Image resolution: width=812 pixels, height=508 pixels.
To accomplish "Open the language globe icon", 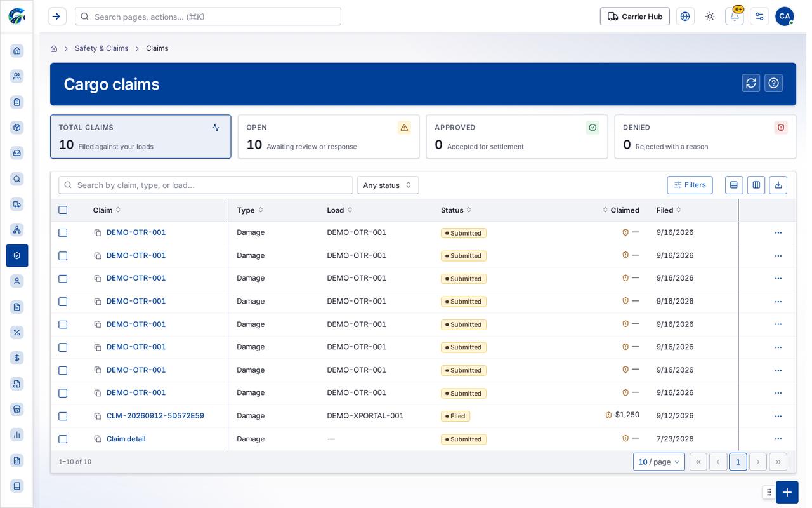I will [x=685, y=17].
